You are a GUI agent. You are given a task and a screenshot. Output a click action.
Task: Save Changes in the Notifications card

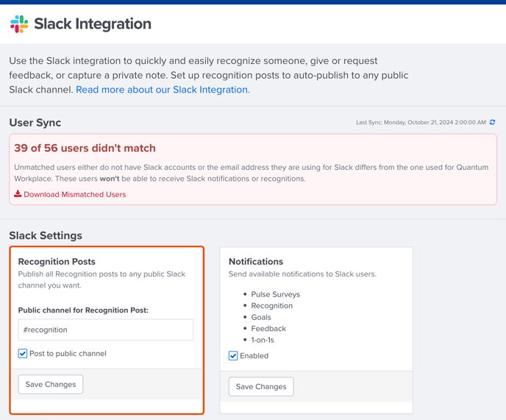pos(261,386)
